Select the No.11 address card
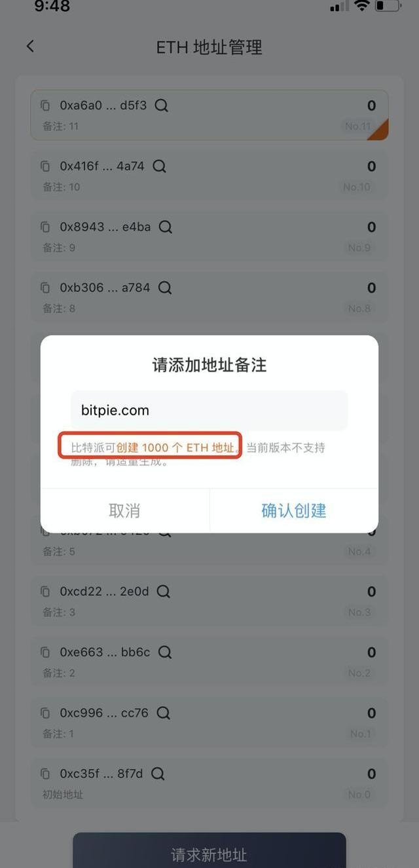The width and height of the screenshot is (419, 868). point(209,115)
